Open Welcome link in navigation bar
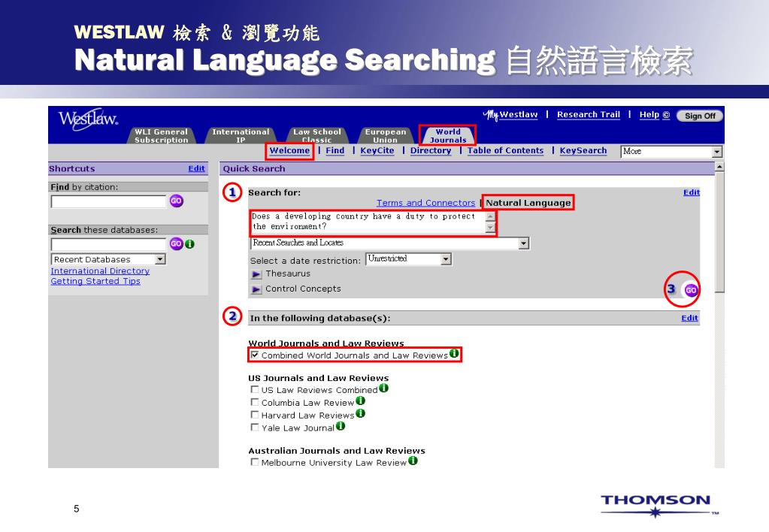Viewport: 769px width, 532px height. click(x=289, y=150)
